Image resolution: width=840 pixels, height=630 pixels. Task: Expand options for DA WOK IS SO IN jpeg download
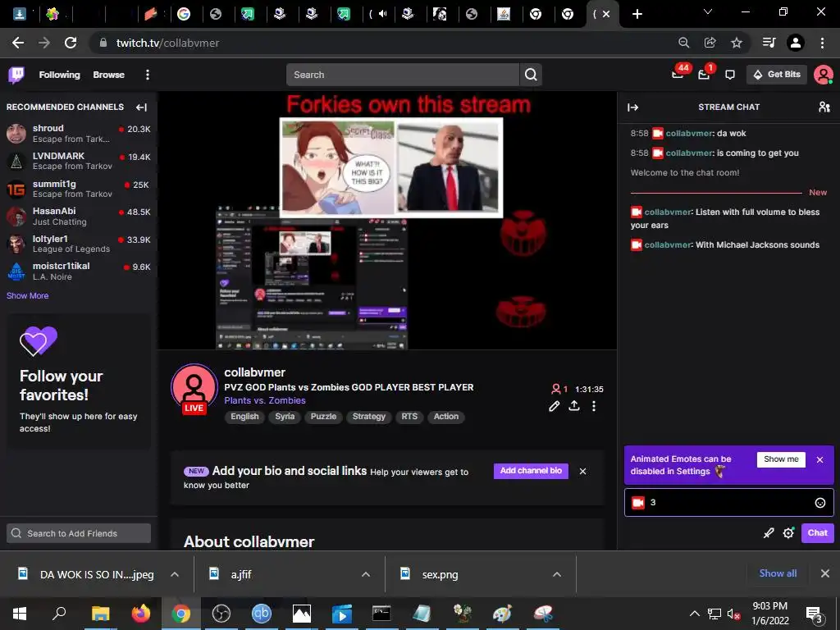click(175, 574)
